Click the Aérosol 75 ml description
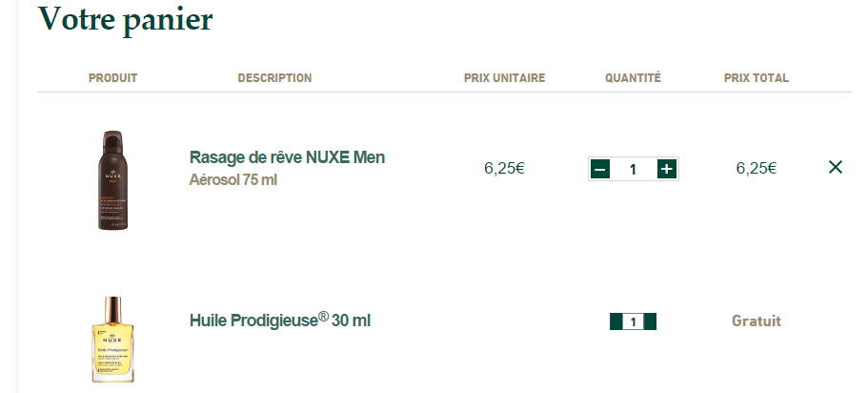The height and width of the screenshot is (393, 868). (x=233, y=179)
